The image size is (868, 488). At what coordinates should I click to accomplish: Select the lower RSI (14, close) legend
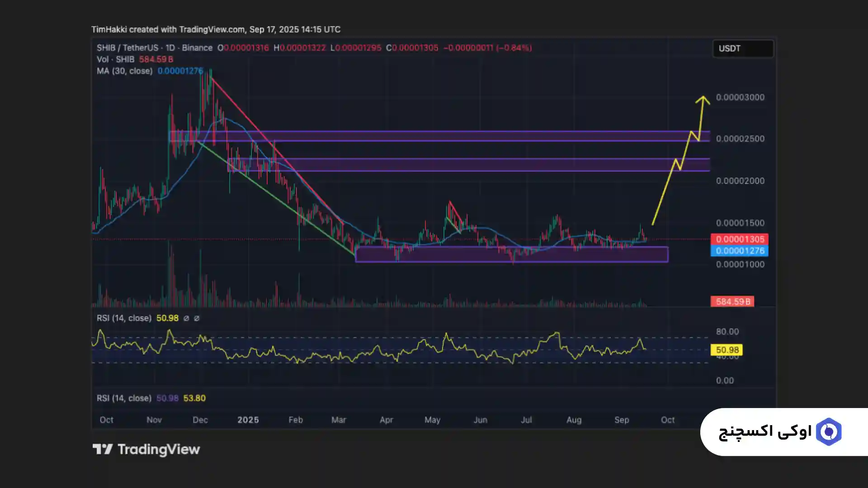tap(124, 398)
